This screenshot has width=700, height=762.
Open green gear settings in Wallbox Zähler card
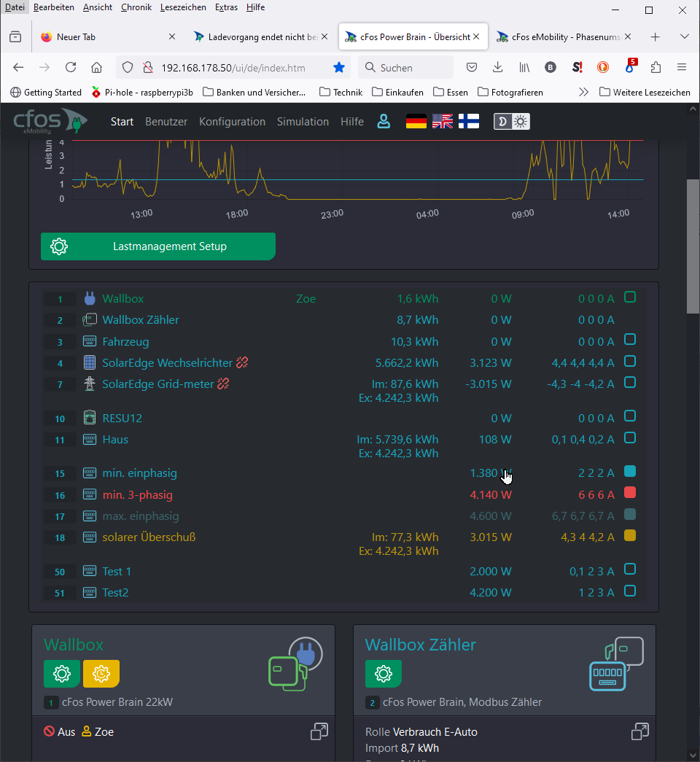pos(384,674)
